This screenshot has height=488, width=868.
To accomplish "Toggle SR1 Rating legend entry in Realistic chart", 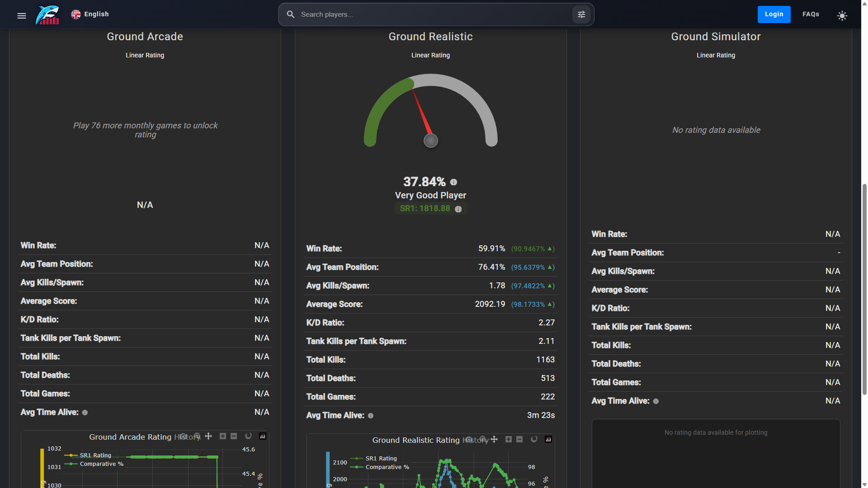I will pyautogui.click(x=381, y=458).
